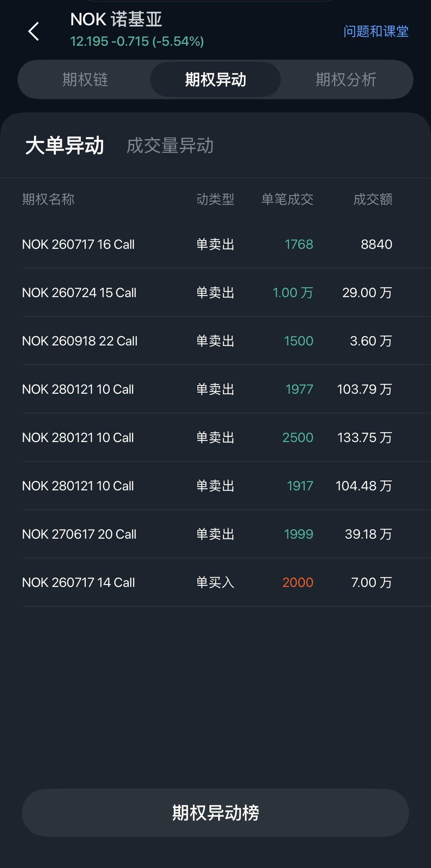Select the 期权异动 tab

(x=215, y=79)
